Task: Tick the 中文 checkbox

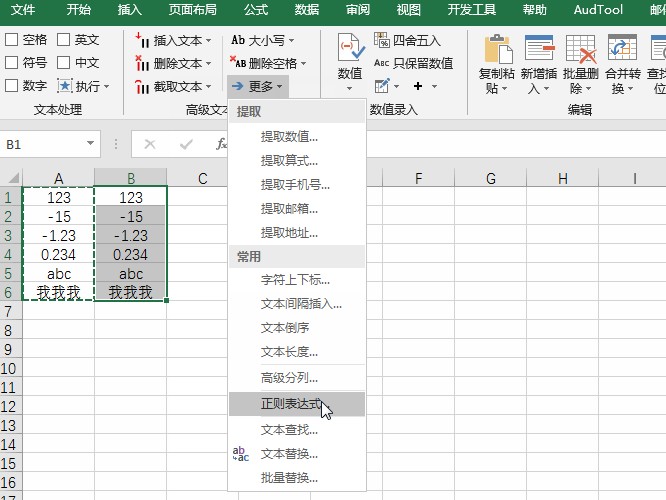Action: tap(63, 63)
